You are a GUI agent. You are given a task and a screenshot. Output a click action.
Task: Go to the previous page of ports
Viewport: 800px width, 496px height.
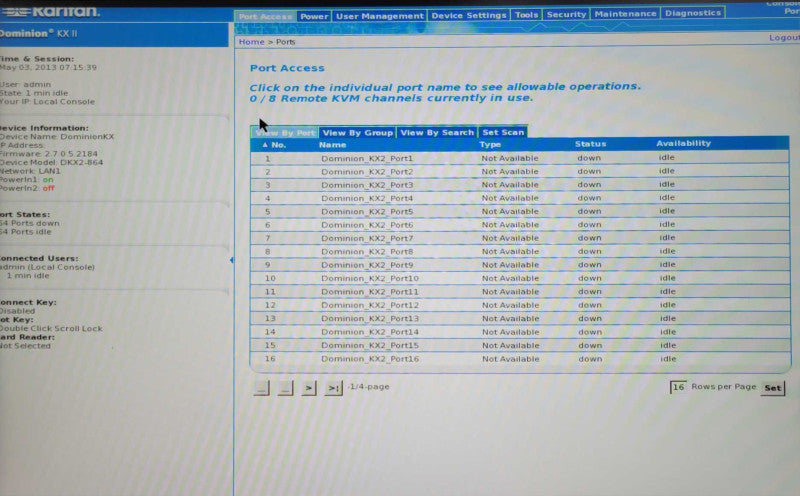tap(285, 388)
